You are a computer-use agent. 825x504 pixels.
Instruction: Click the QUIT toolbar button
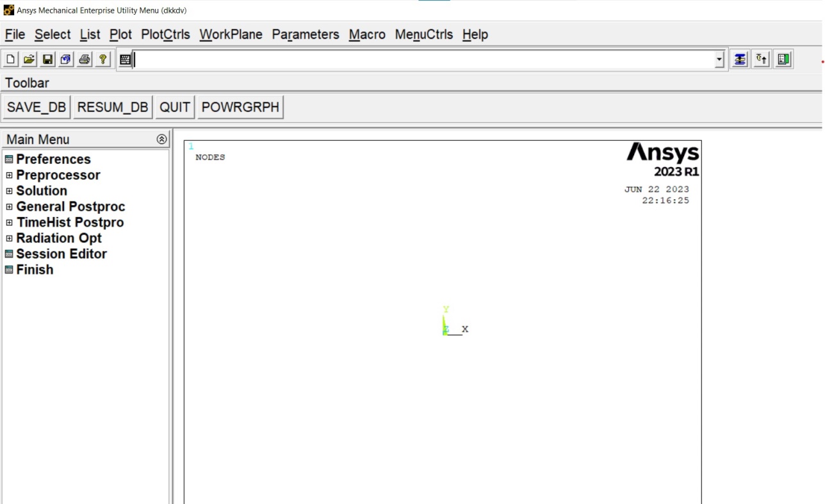click(175, 107)
